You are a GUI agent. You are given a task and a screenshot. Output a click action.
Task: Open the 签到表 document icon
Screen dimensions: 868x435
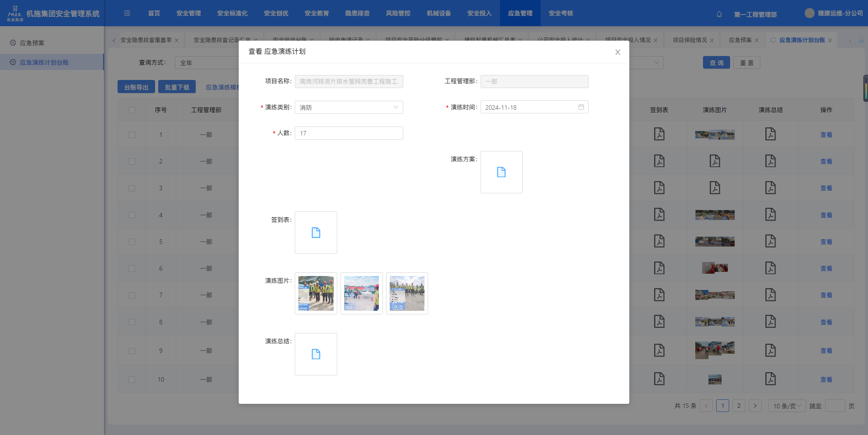tap(316, 233)
